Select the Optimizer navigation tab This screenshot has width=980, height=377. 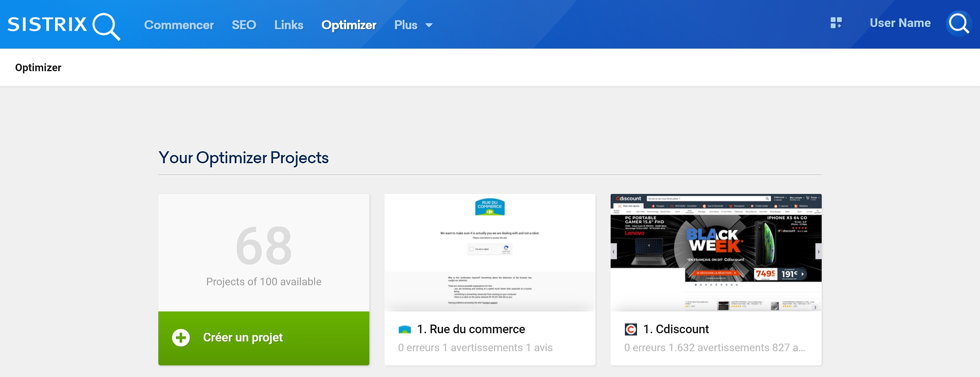coord(349,25)
